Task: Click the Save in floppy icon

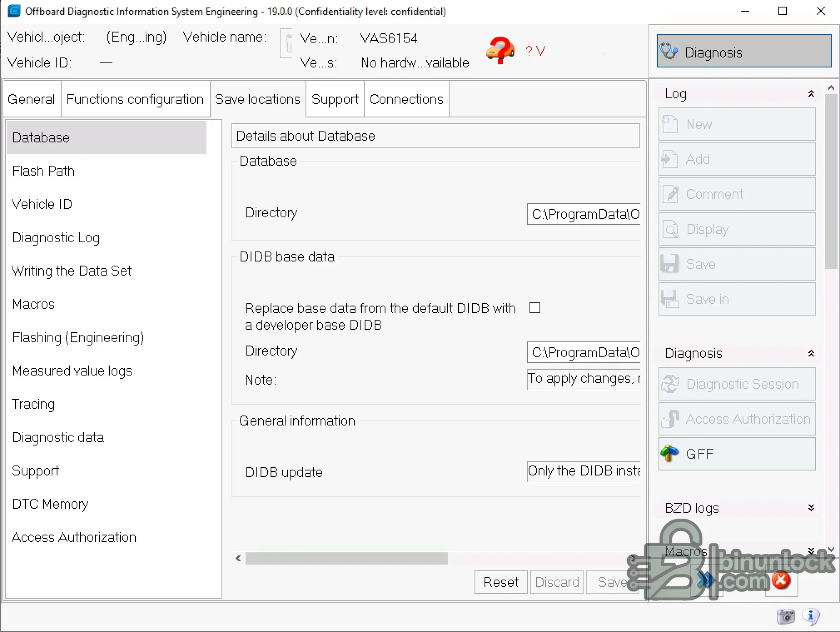Action: 670,299
